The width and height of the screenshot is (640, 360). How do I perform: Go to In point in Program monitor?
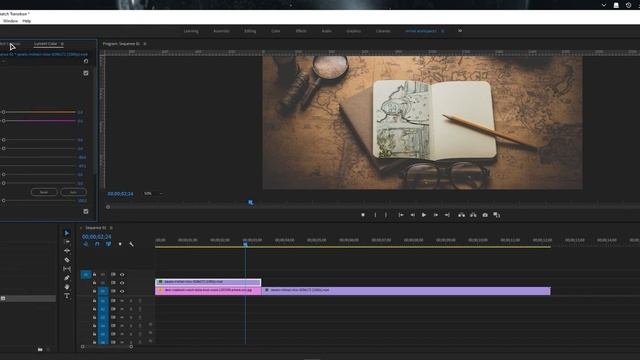tap(401, 215)
